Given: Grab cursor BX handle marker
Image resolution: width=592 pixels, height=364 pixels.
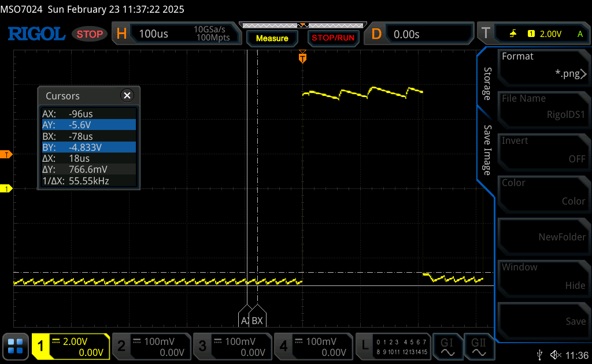Looking at the screenshot, I should (x=257, y=317).
